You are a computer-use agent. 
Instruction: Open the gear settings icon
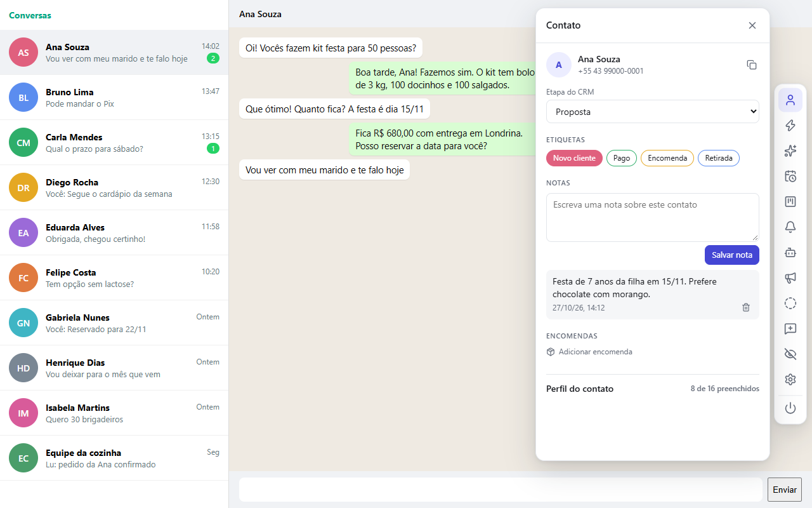click(x=790, y=380)
